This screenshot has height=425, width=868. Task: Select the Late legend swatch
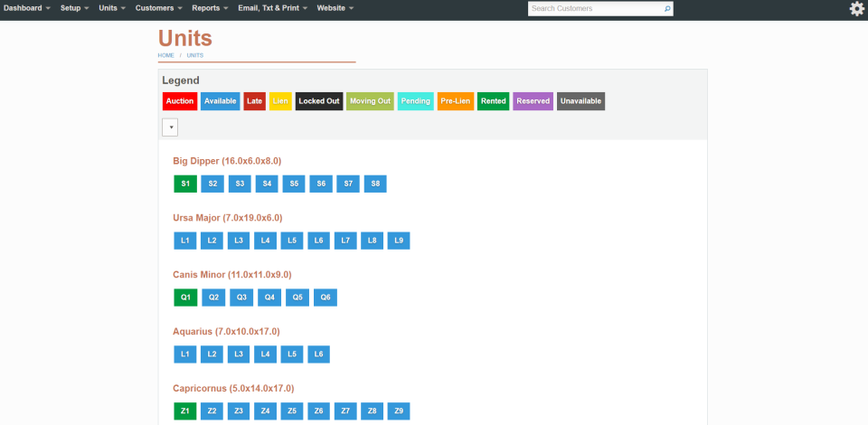pos(255,101)
